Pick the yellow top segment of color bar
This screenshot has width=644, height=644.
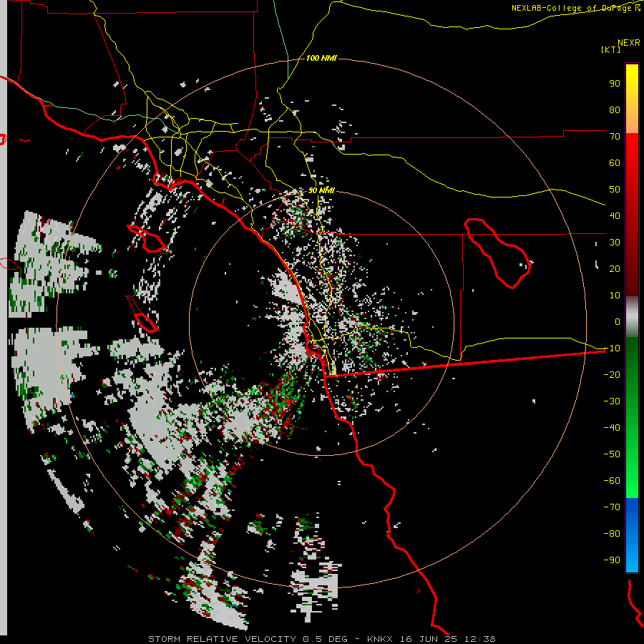pyautogui.click(x=632, y=99)
